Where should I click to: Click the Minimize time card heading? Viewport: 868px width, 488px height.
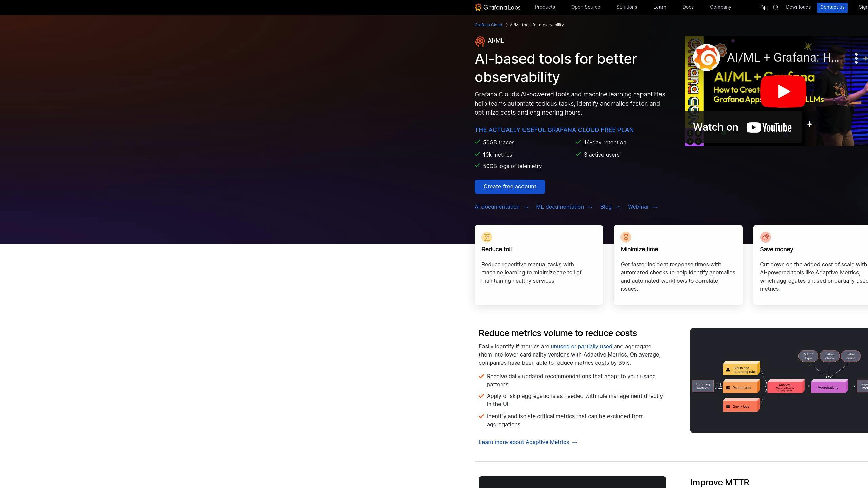639,249
